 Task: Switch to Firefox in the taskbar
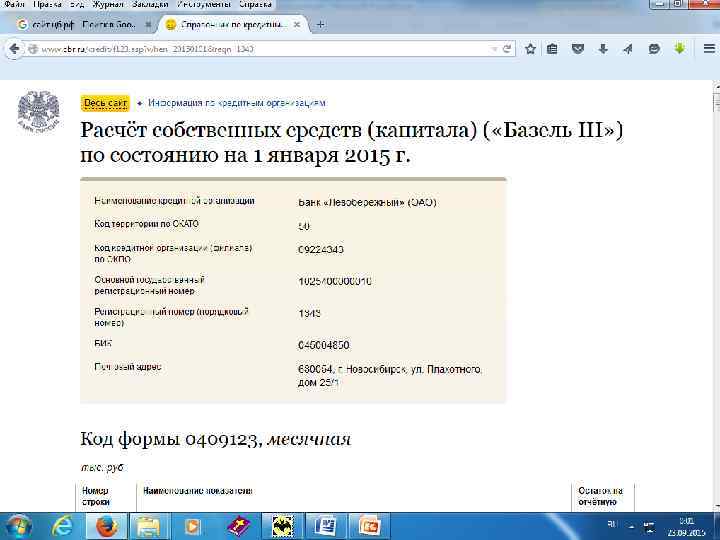point(106,527)
